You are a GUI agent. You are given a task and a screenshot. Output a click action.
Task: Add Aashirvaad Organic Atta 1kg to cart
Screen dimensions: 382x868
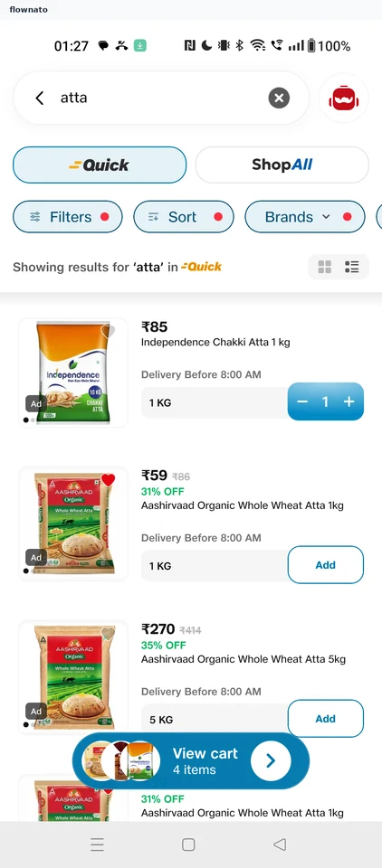[x=326, y=564]
